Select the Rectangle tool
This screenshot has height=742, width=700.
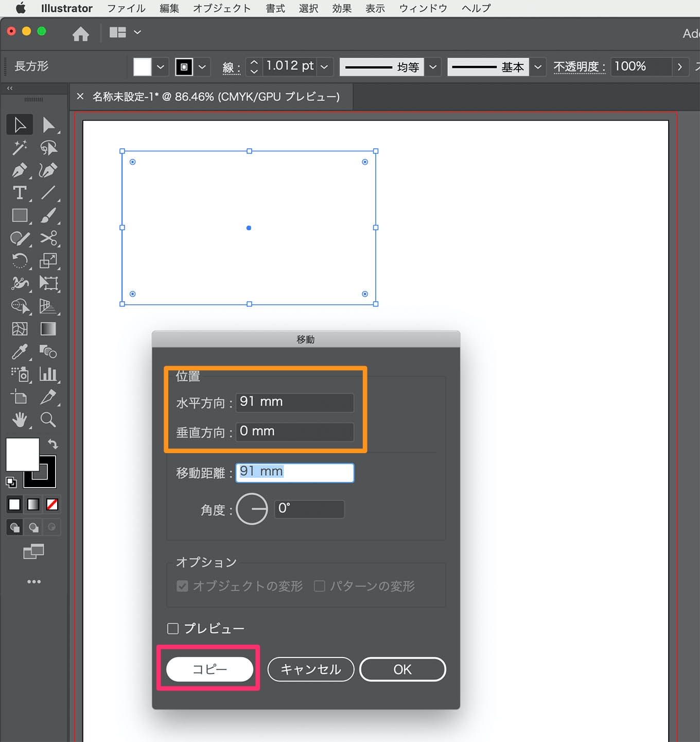20,215
